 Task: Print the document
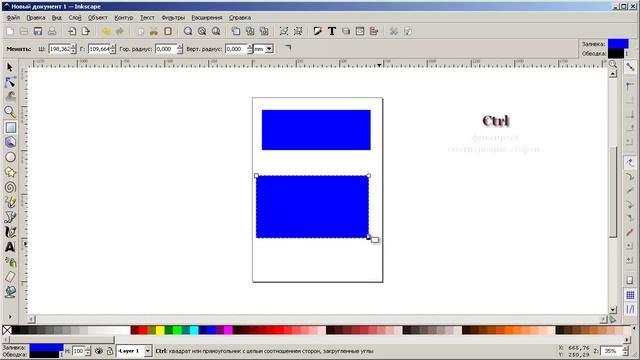52,31
